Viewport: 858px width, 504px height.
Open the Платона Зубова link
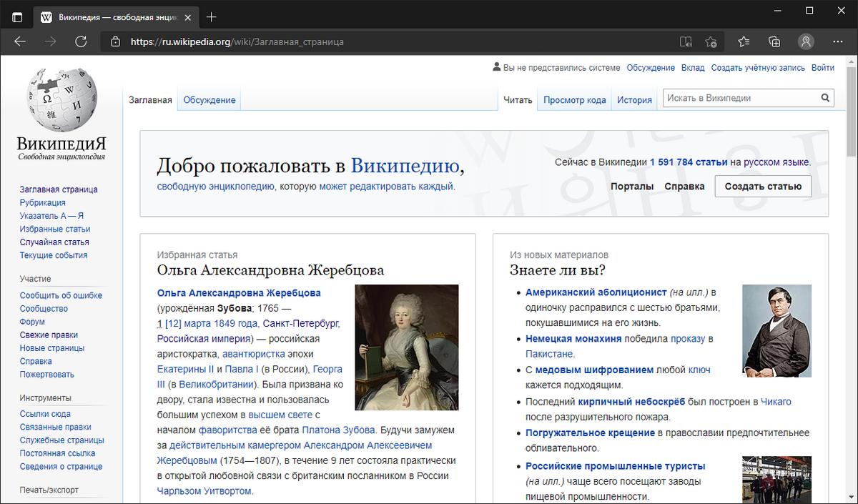pos(338,430)
